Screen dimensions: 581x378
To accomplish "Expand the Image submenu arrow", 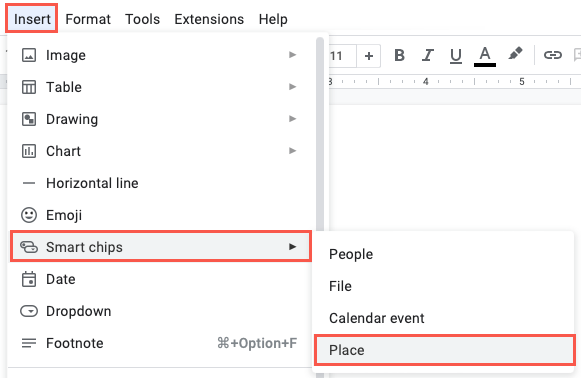I will pyautogui.click(x=292, y=55).
